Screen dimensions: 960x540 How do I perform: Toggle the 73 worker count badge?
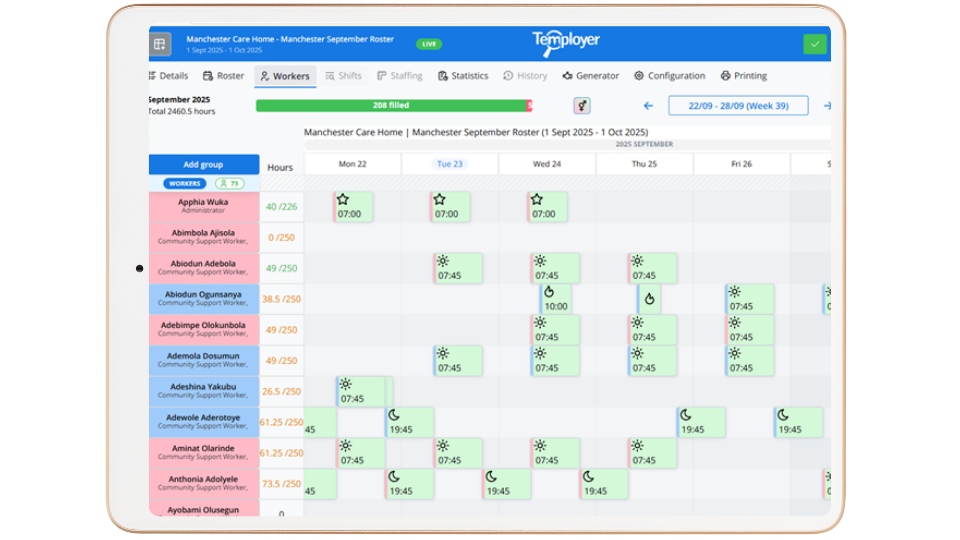coord(230,184)
